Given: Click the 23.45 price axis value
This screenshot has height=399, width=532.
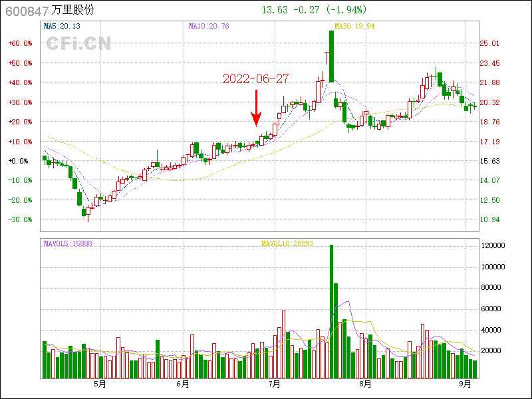Looking at the screenshot, I should point(489,63).
